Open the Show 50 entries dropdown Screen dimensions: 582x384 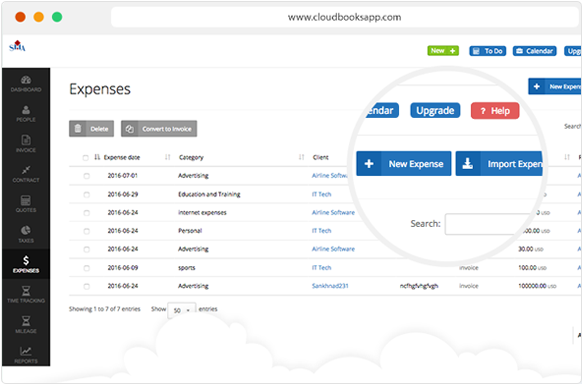(182, 310)
